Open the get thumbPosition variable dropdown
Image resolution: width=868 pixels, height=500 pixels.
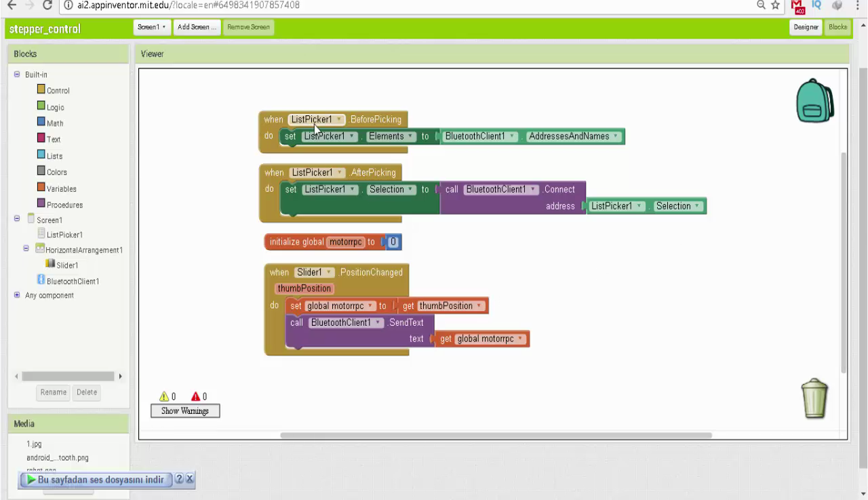tap(450, 306)
